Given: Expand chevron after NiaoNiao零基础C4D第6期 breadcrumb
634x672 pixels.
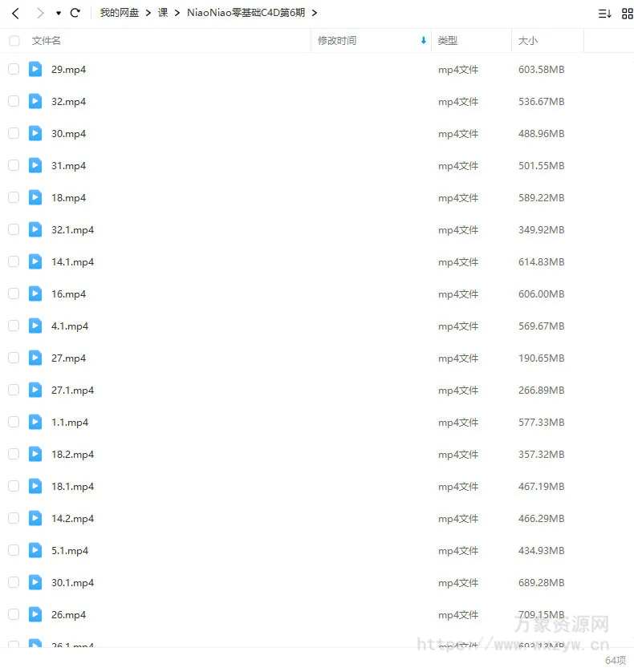Looking at the screenshot, I should tap(314, 13).
